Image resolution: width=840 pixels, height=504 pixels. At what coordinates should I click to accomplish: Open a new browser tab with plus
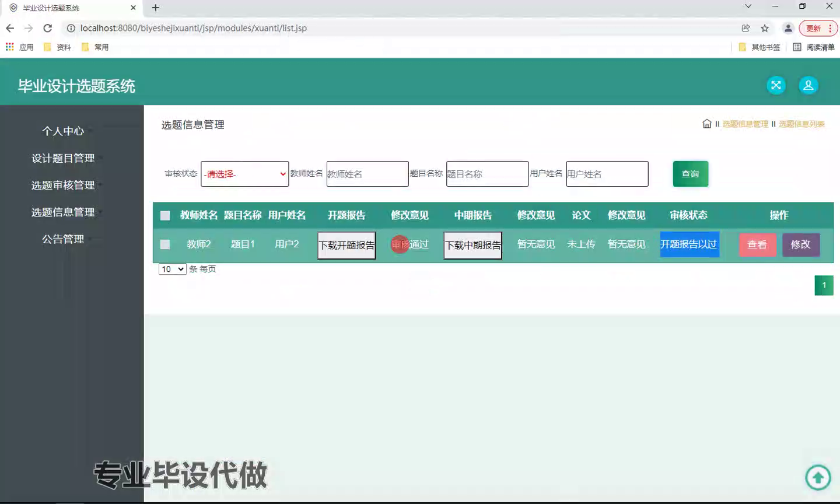pos(155,8)
